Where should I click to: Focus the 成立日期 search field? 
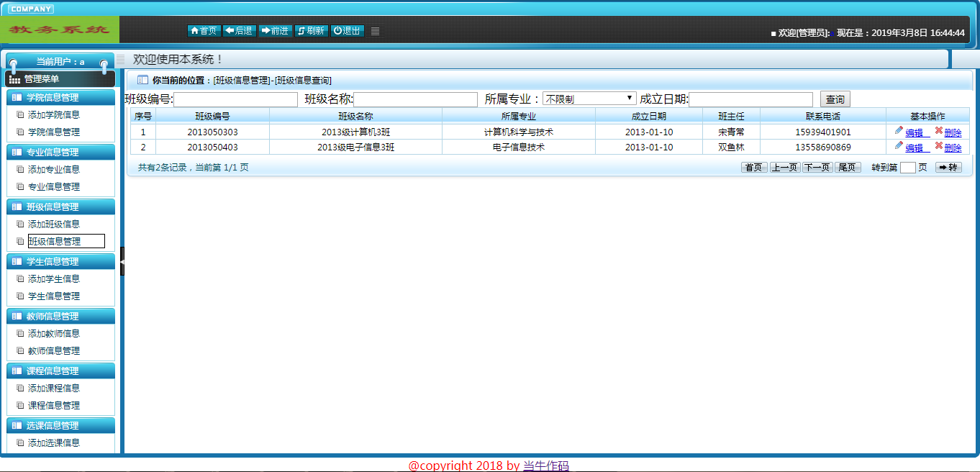(x=750, y=99)
